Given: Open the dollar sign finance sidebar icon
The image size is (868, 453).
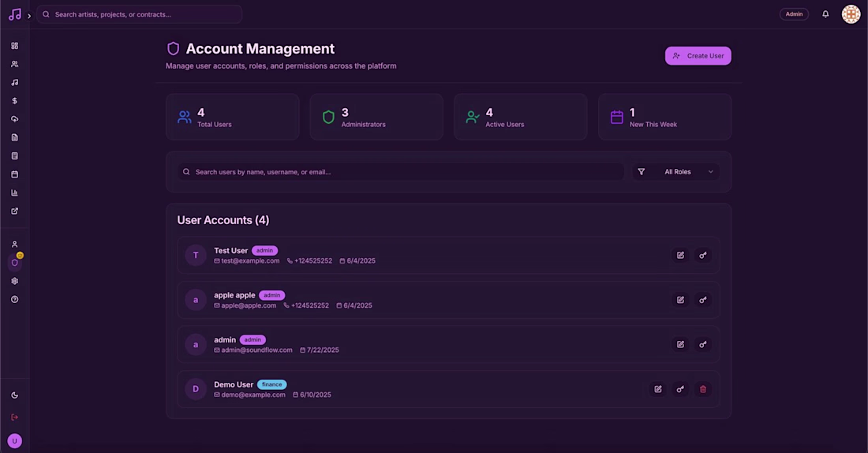Looking at the screenshot, I should coord(14,101).
